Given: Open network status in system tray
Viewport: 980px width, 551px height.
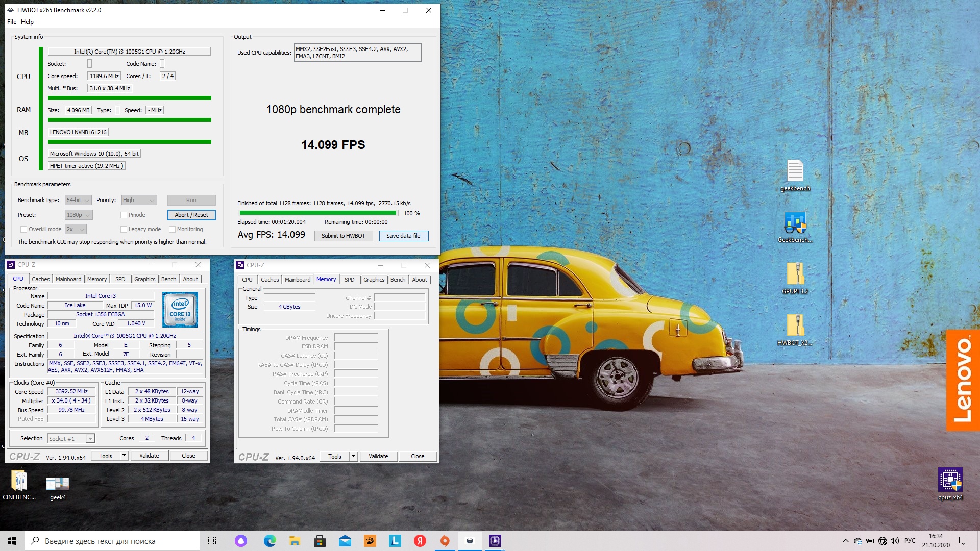Looking at the screenshot, I should pos(883,541).
